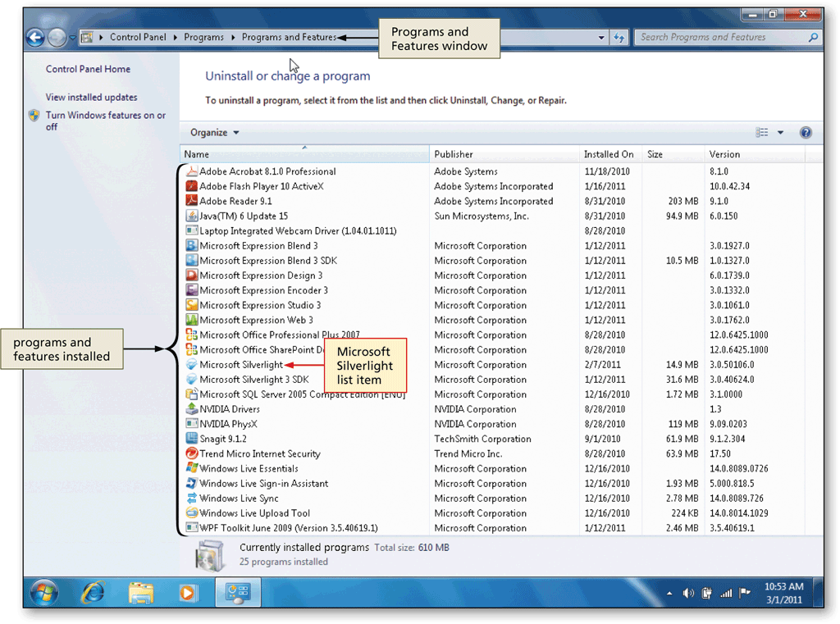Sort by the Installed On column
840x624 pixels.
[x=610, y=154]
